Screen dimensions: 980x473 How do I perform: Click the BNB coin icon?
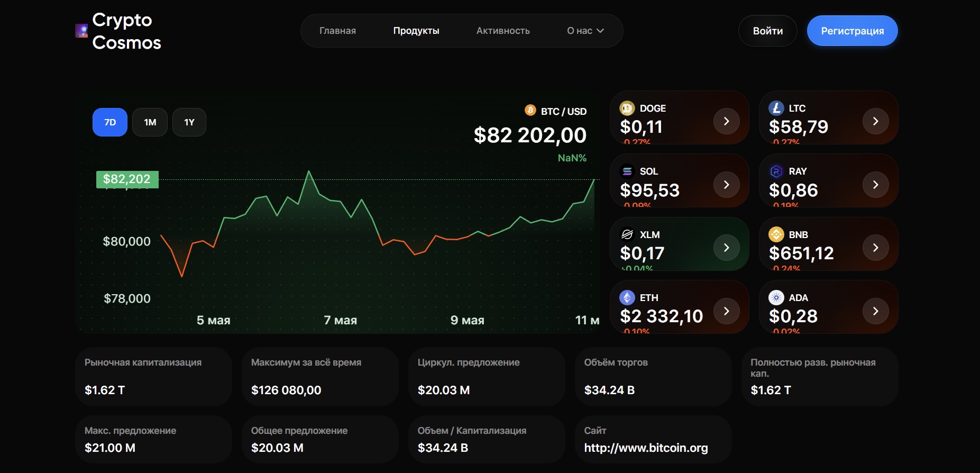pos(776,234)
